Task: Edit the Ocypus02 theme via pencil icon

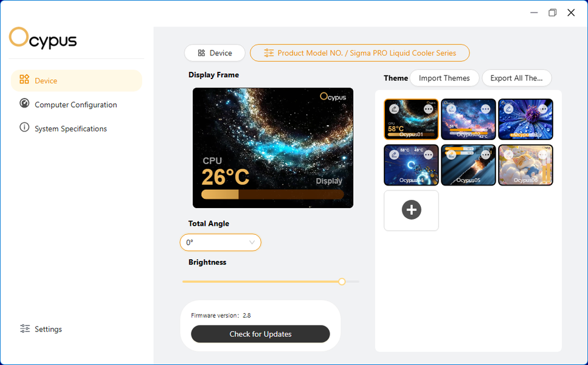Action: (451, 109)
